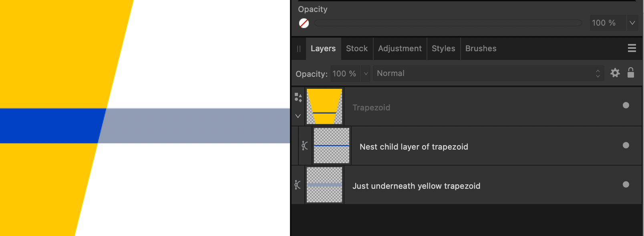Select the Trapezoid layer thumbnail
The width and height of the screenshot is (644, 236).
324,106
